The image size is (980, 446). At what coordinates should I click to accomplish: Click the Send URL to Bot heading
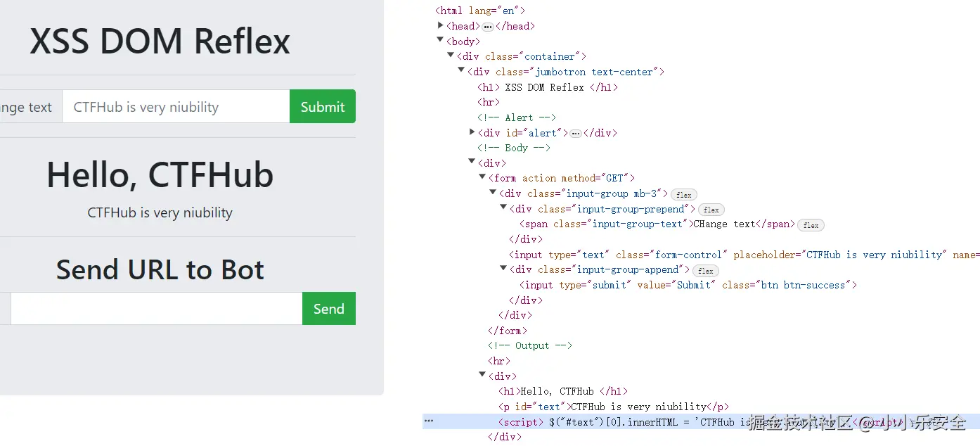(160, 269)
